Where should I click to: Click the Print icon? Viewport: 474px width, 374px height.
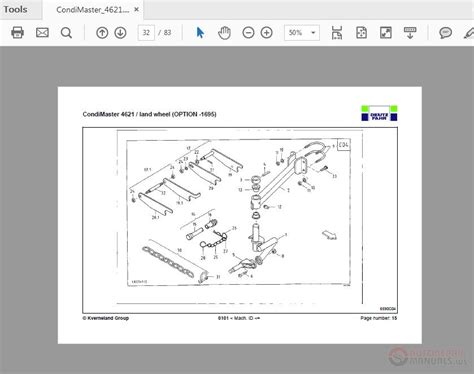[17, 33]
